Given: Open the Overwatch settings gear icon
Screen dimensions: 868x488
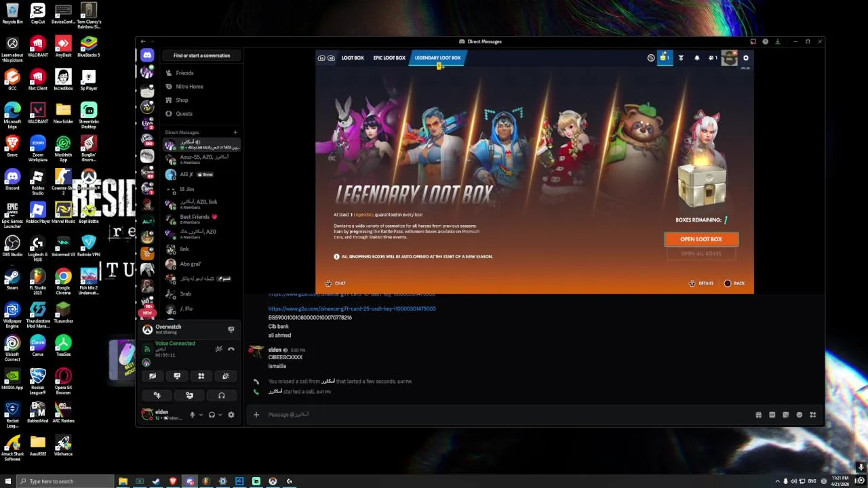Looking at the screenshot, I should tap(746, 58).
